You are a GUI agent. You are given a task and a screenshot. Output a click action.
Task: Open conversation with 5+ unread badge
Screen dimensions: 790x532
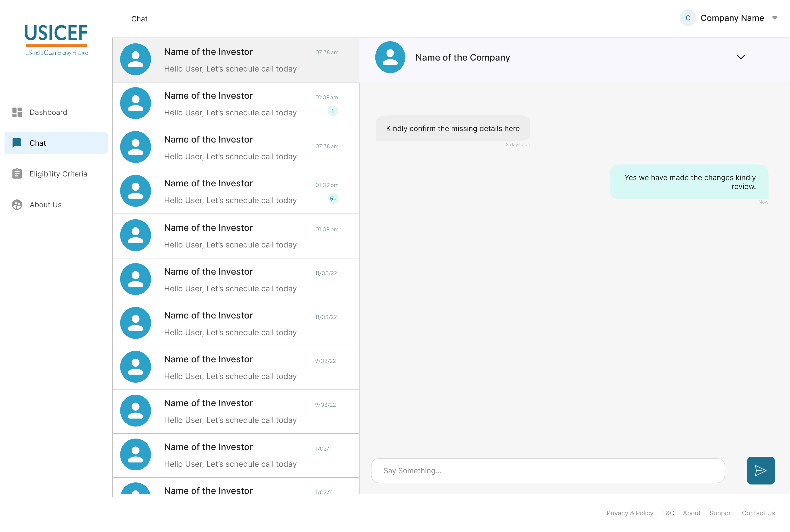[x=236, y=192]
